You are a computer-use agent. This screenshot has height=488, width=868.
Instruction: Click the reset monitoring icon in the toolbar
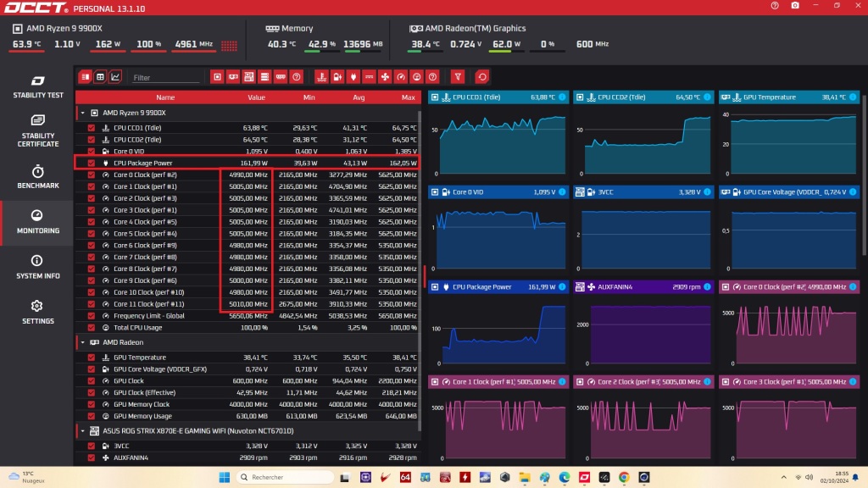coord(481,76)
